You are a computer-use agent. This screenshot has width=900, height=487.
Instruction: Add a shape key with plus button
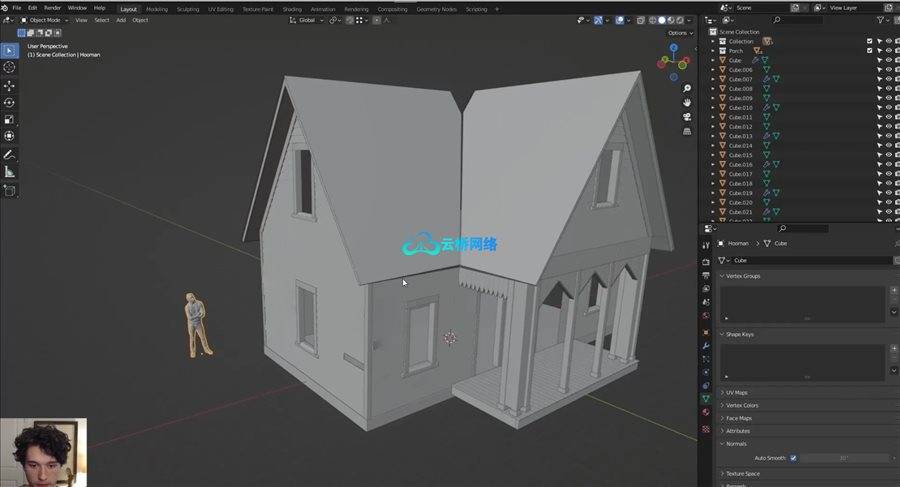click(x=894, y=349)
